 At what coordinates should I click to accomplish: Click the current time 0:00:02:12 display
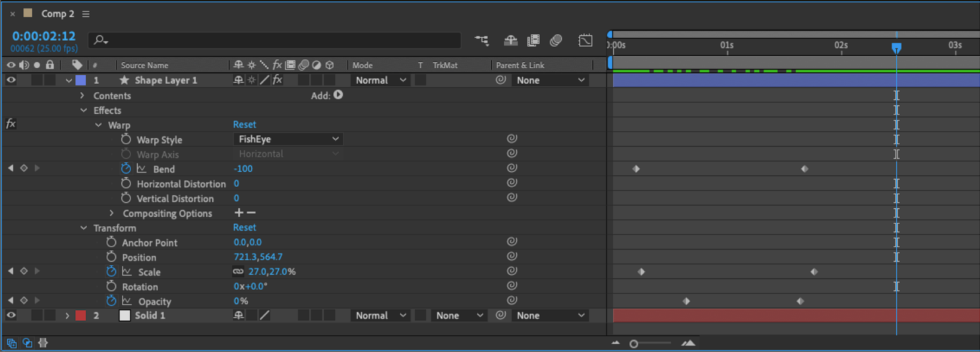(44, 36)
